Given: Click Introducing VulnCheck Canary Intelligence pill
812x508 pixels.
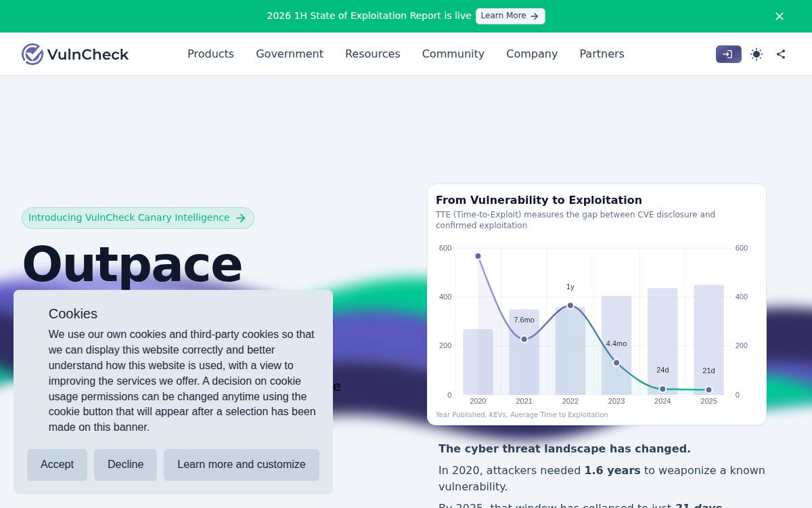Looking at the screenshot, I should click(x=138, y=218).
